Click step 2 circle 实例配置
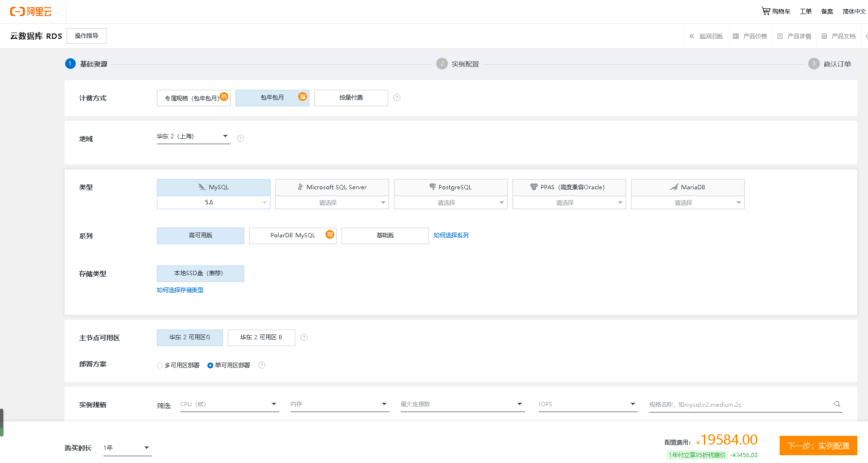Screen dimensions: 868x463 tap(442, 64)
